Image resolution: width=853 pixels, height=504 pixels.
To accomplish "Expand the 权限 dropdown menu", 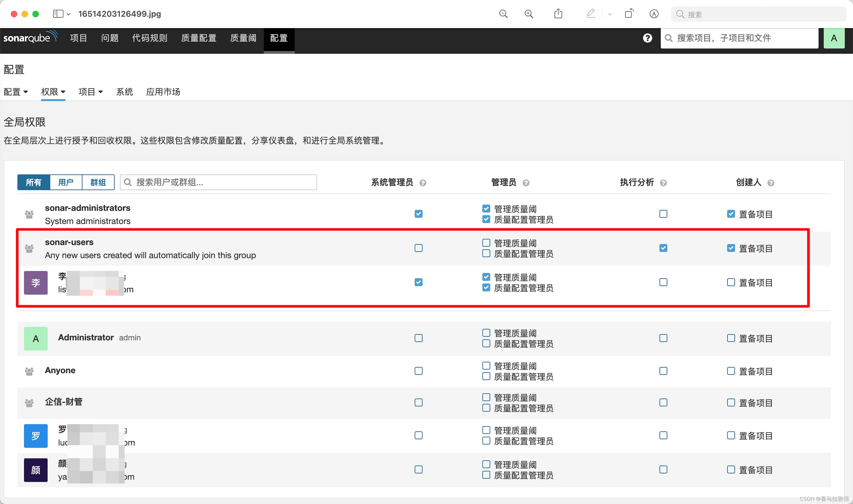I will [53, 92].
